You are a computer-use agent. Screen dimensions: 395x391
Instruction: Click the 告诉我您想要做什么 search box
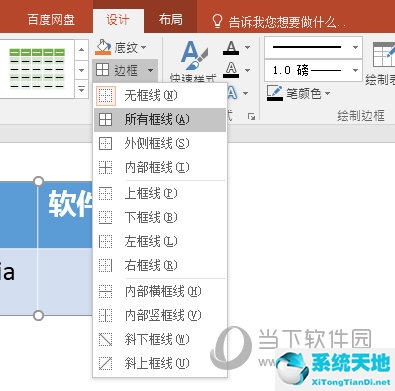(x=287, y=22)
